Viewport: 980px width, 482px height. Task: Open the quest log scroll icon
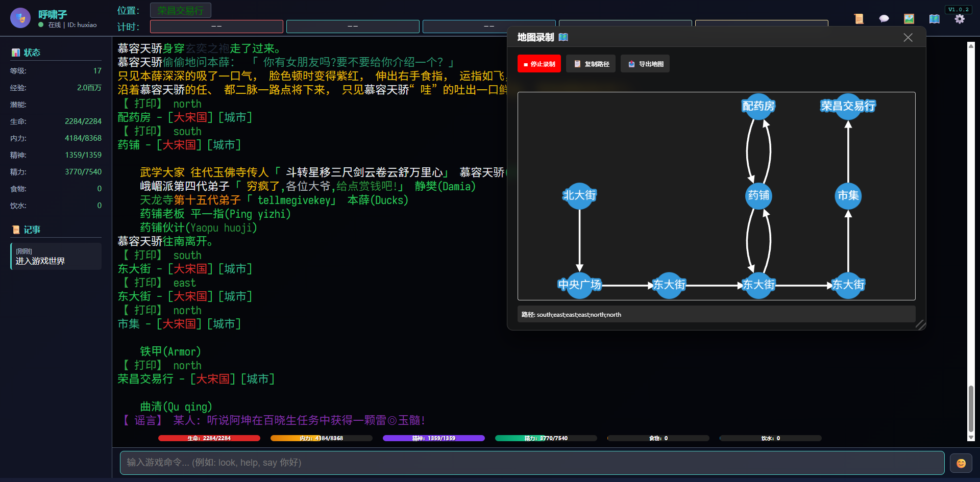click(x=859, y=18)
